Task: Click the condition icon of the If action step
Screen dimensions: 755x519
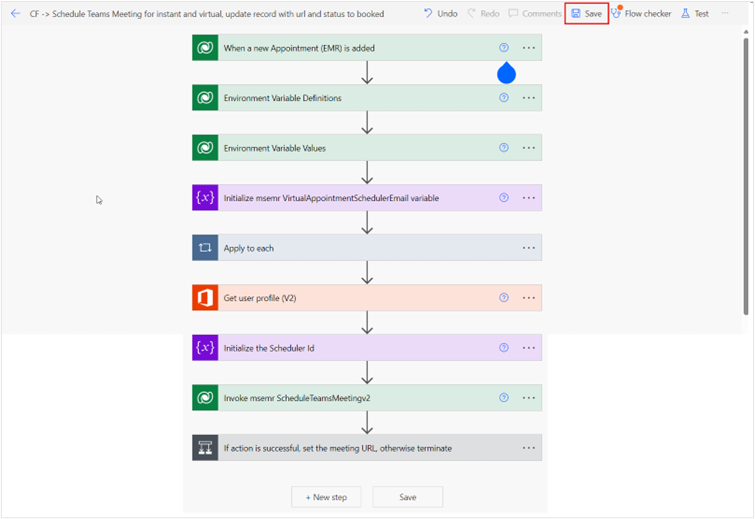Action: 205,448
